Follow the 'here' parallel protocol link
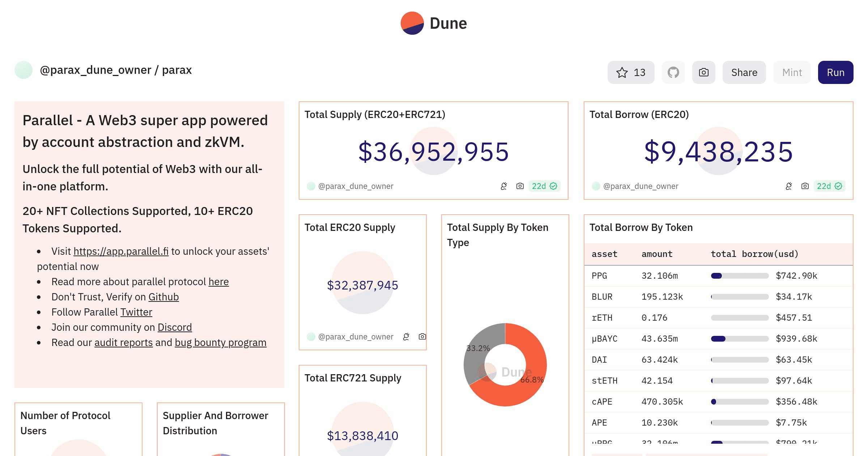The width and height of the screenshot is (868, 456). coord(218,282)
